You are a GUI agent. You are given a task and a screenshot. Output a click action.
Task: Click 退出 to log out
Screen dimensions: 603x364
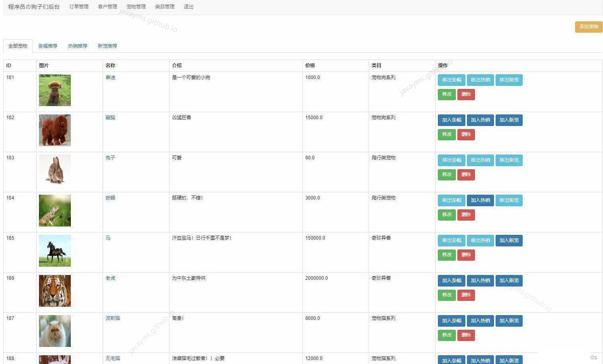(x=188, y=6)
